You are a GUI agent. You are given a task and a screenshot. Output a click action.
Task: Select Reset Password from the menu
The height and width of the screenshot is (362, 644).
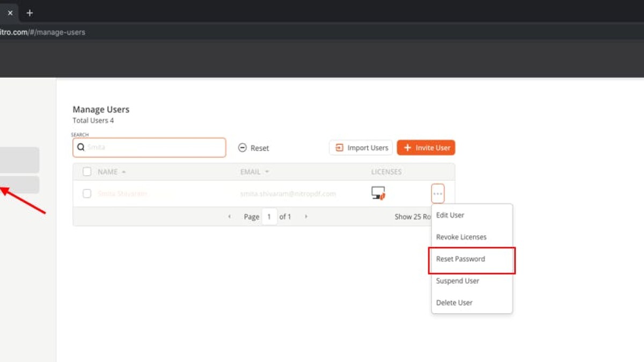pyautogui.click(x=460, y=259)
